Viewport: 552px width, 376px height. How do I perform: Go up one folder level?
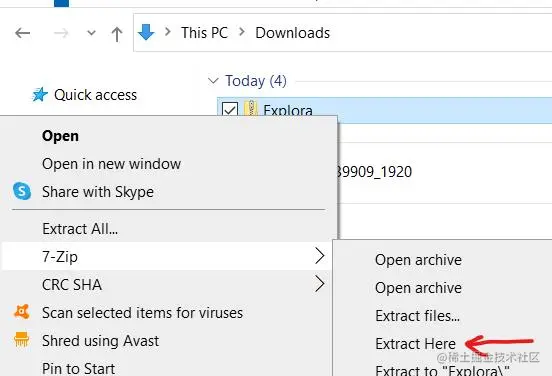coord(117,34)
